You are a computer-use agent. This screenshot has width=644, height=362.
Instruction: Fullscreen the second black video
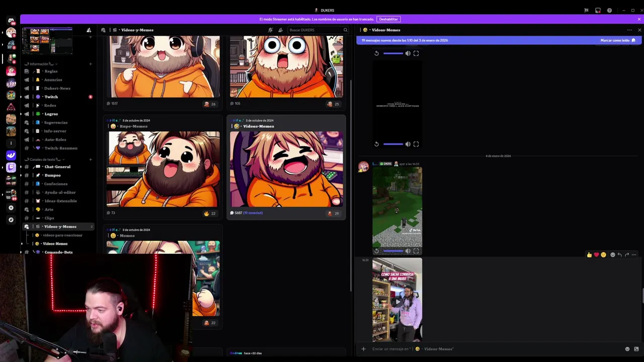(x=416, y=144)
